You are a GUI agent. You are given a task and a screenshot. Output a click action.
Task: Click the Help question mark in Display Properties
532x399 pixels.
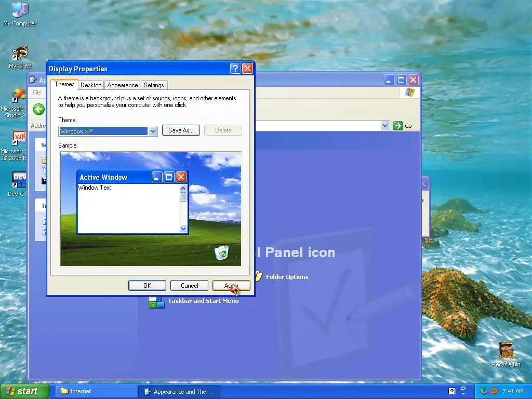(235, 69)
